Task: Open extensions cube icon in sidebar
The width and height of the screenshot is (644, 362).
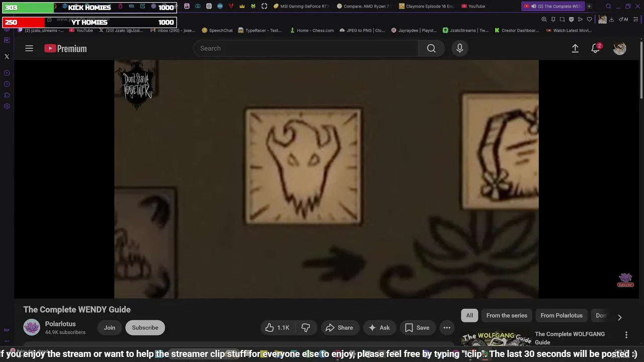Action: pyautogui.click(x=7, y=95)
